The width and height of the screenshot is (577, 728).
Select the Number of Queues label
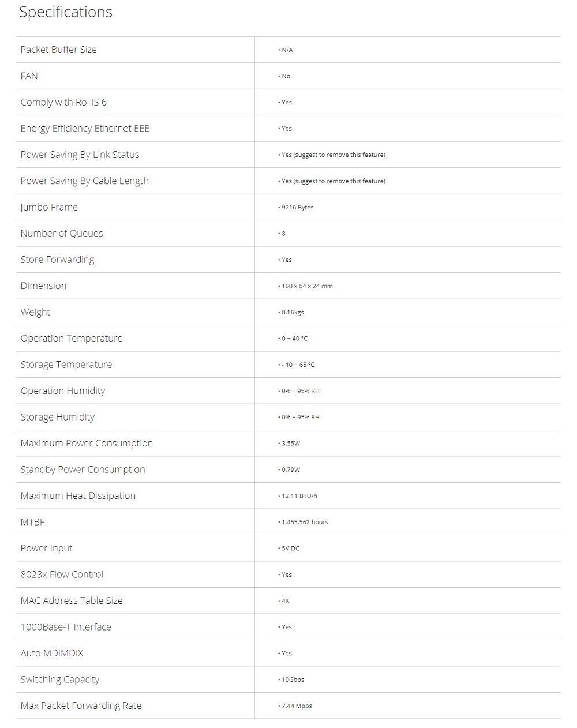[62, 234]
